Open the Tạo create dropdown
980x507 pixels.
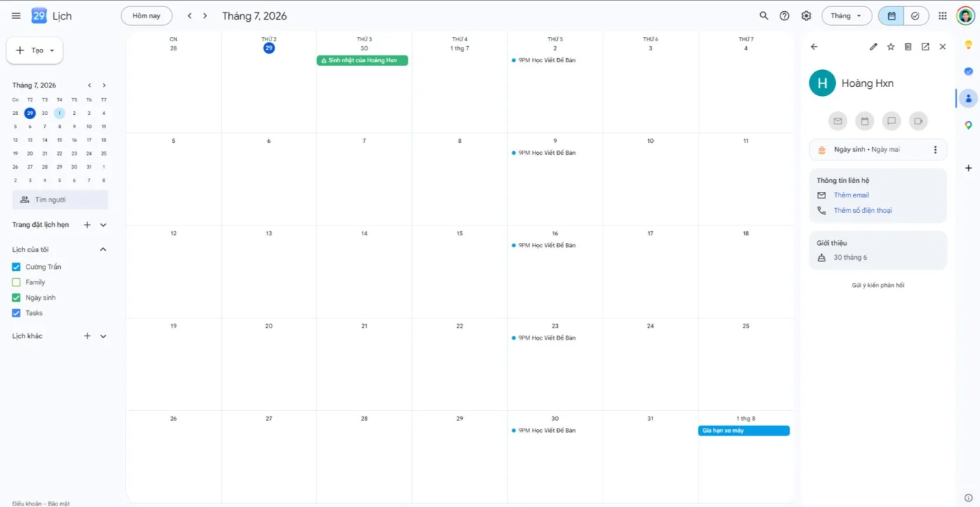[x=35, y=50]
